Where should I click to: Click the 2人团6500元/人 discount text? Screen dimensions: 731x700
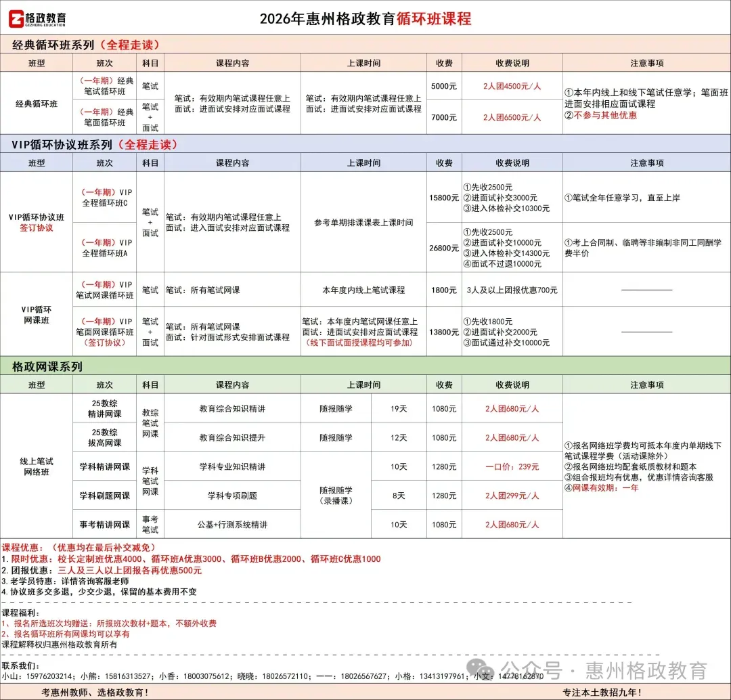pos(512,118)
